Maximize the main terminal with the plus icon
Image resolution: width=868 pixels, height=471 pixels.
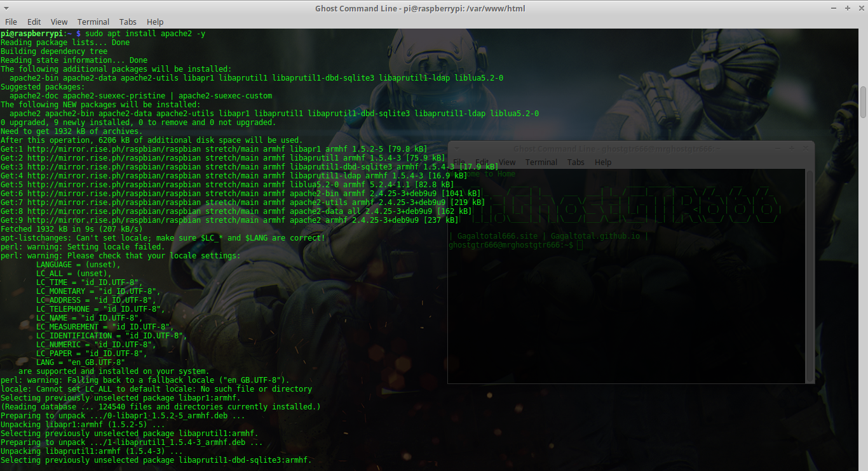point(846,8)
